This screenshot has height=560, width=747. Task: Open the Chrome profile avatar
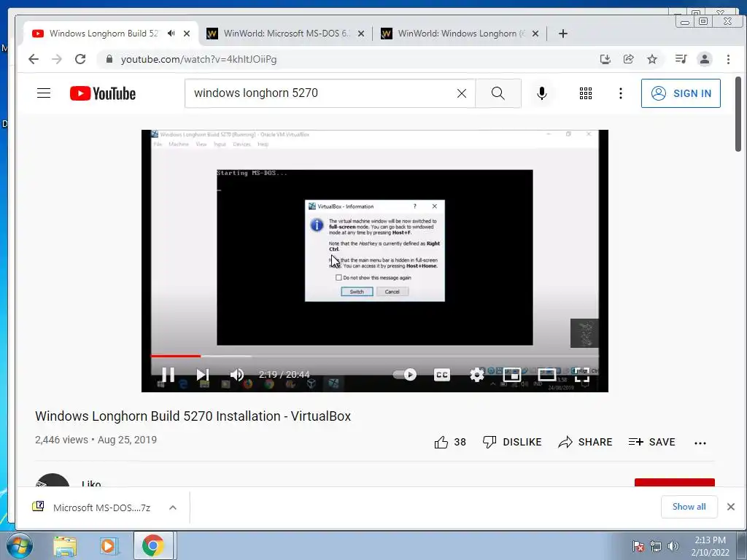pos(704,59)
